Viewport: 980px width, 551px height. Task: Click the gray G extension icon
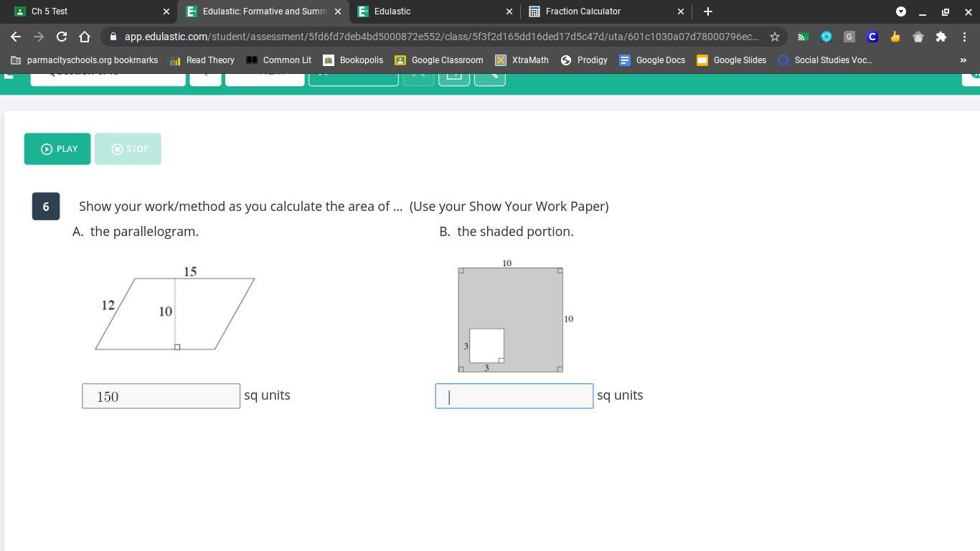pos(849,37)
